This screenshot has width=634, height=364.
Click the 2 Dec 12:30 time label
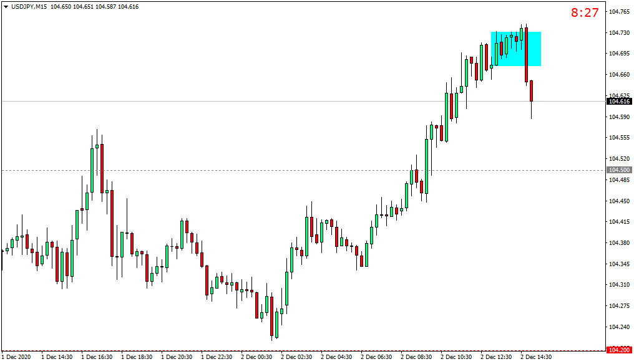pos(496,357)
